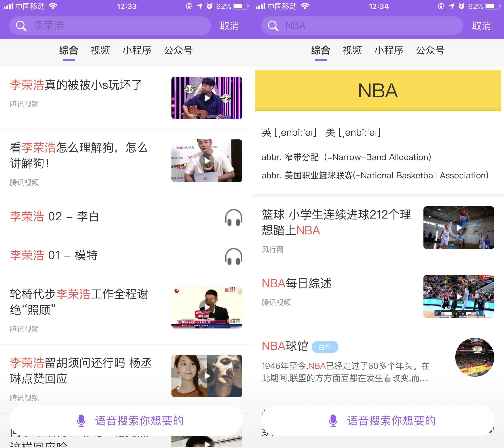Tap the search magnifier icon beside NBA
Screen dimensions: 504x448
[x=273, y=26]
